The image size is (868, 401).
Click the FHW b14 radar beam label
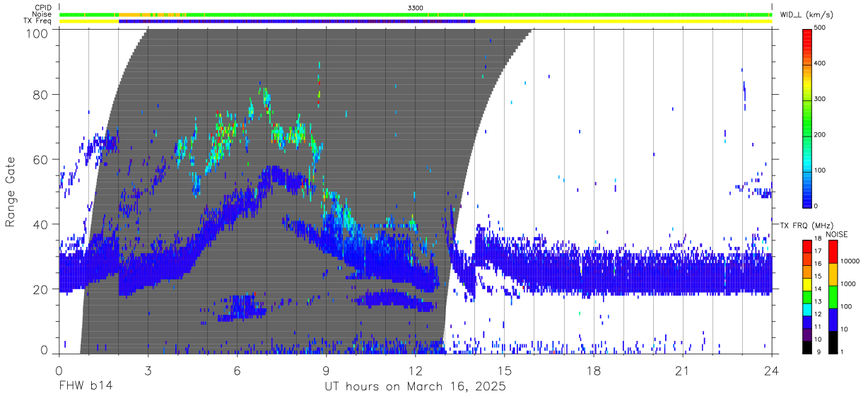click(86, 387)
